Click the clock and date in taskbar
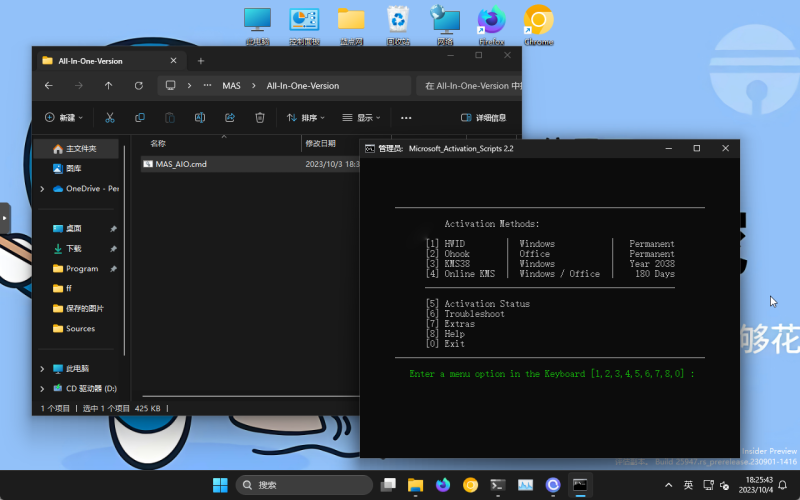 pyautogui.click(x=756, y=485)
